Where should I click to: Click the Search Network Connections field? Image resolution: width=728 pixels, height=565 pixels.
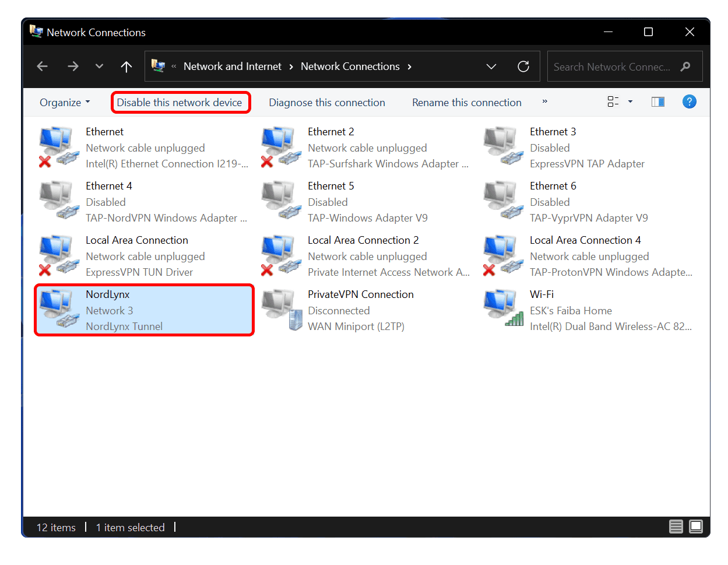tap(612, 66)
